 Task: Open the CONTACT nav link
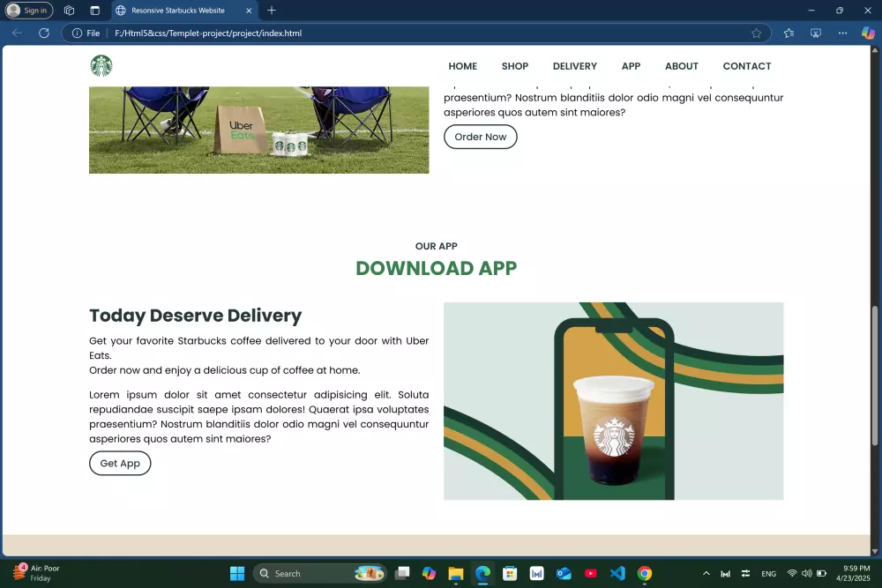pos(746,66)
